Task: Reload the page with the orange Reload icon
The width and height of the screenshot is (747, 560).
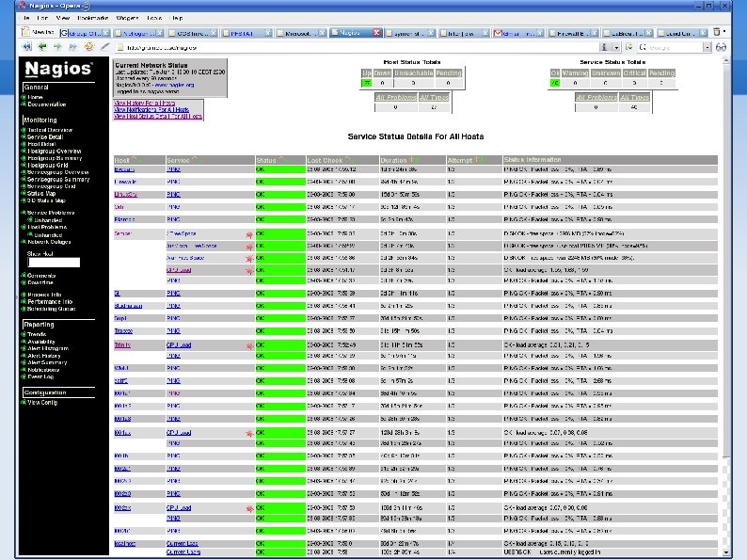Action: pyautogui.click(x=88, y=47)
